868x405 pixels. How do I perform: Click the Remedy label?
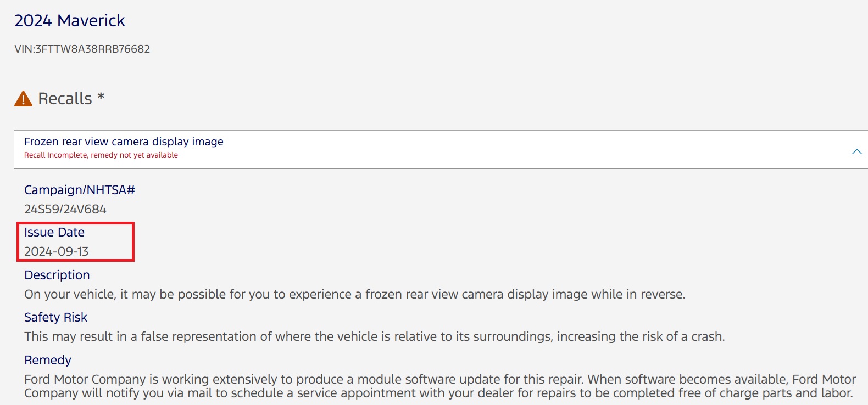[x=48, y=360]
